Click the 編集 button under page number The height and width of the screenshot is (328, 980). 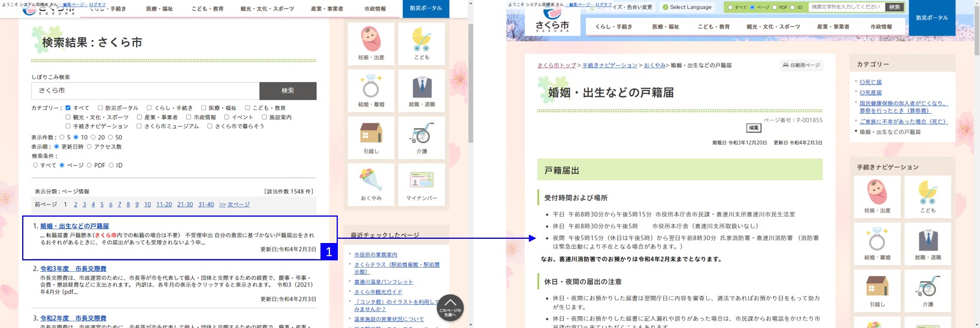click(x=754, y=127)
